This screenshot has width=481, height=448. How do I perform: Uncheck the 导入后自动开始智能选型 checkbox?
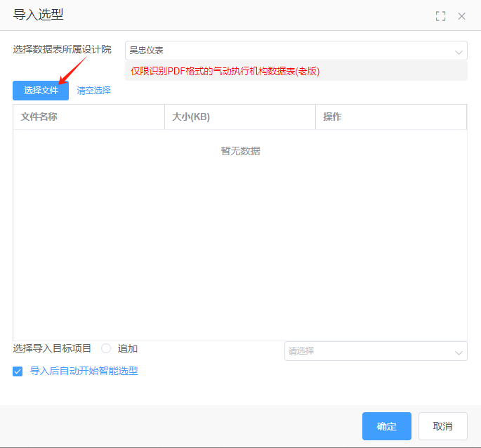(x=18, y=371)
